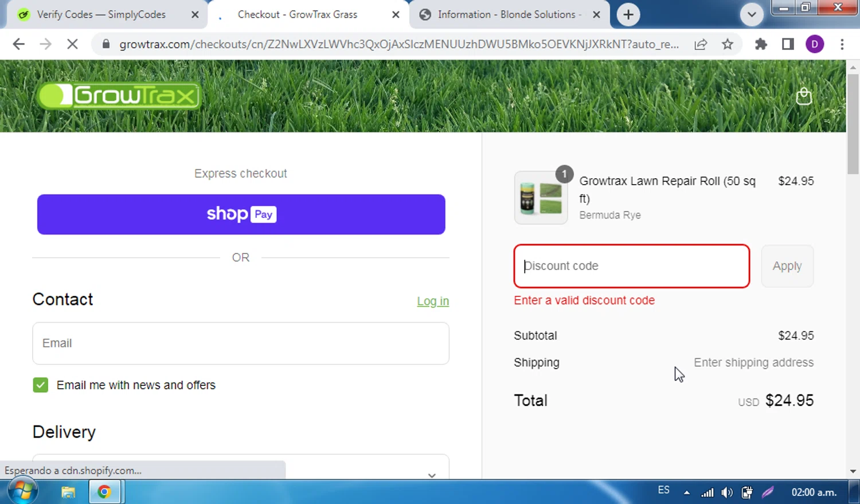
Task: Open the taskbar clock showing 02:00 a.m.
Action: [x=814, y=493]
